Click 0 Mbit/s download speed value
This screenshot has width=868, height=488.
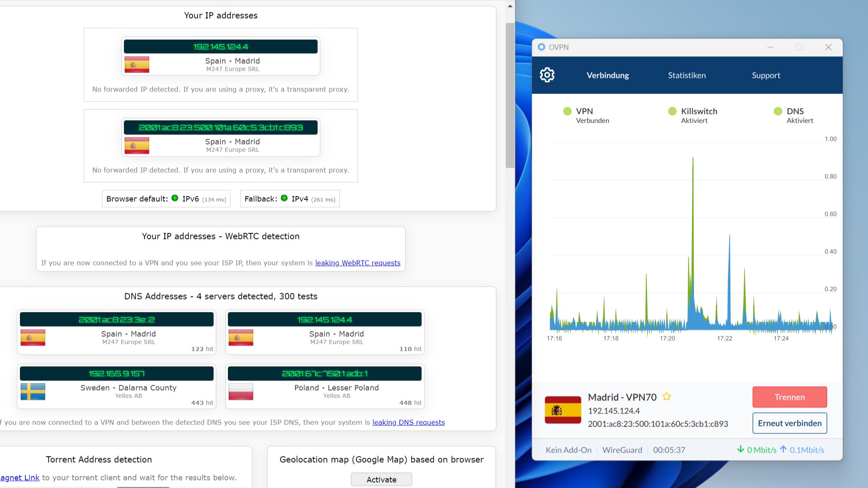762,450
